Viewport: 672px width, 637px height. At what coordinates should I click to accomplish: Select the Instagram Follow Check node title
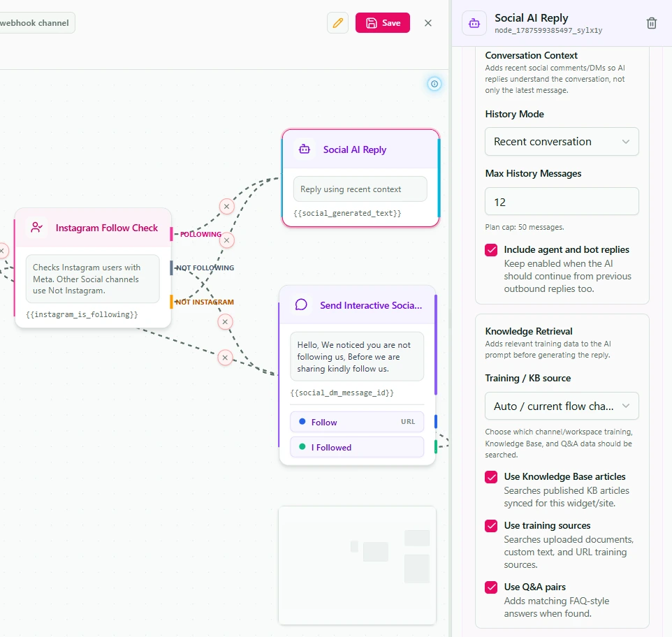[x=107, y=228]
